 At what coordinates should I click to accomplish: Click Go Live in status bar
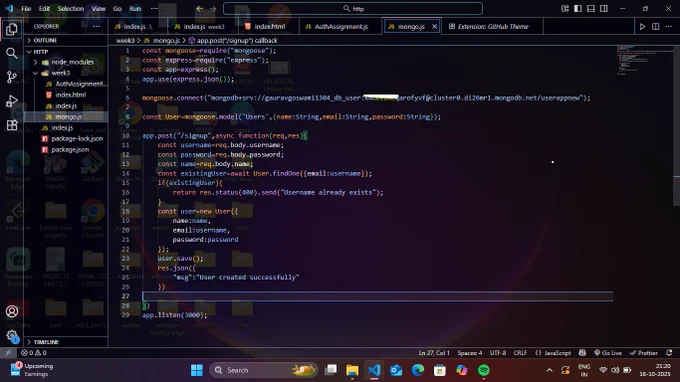click(x=608, y=353)
